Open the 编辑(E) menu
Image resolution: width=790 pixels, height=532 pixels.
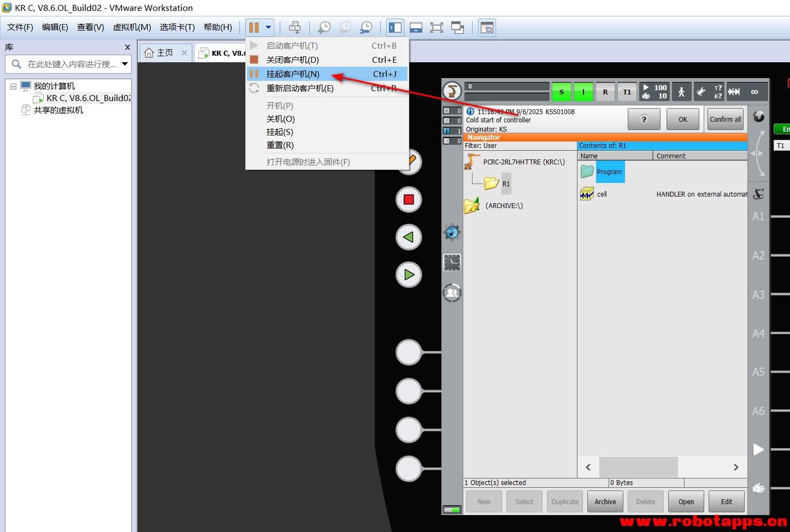pos(55,27)
